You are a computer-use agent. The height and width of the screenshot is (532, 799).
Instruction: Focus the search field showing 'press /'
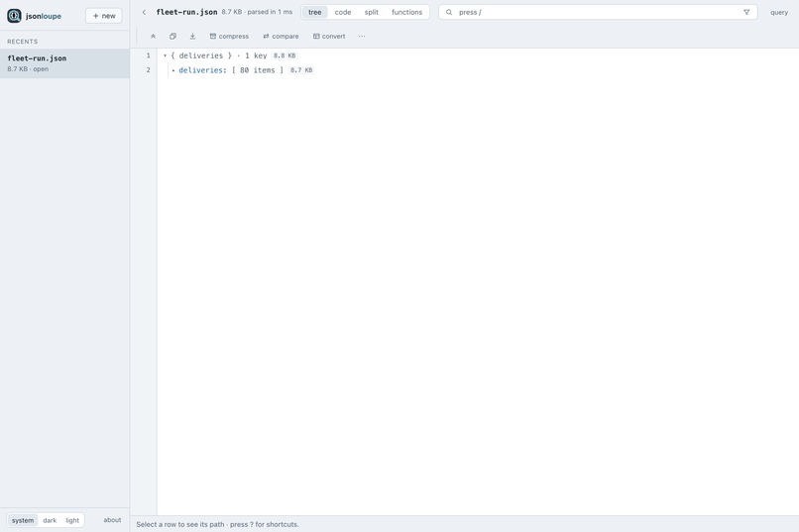[x=598, y=12]
